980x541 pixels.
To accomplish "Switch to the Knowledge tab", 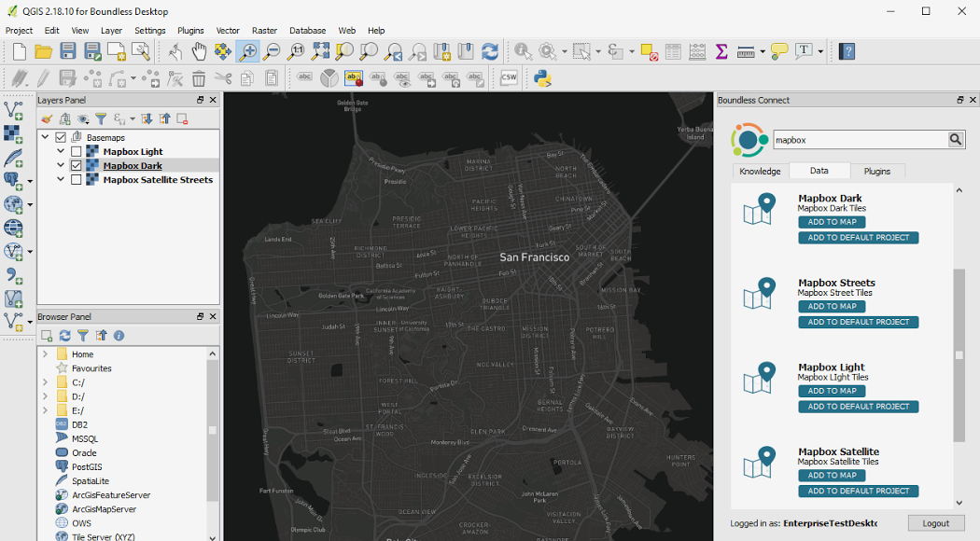I will (x=760, y=172).
